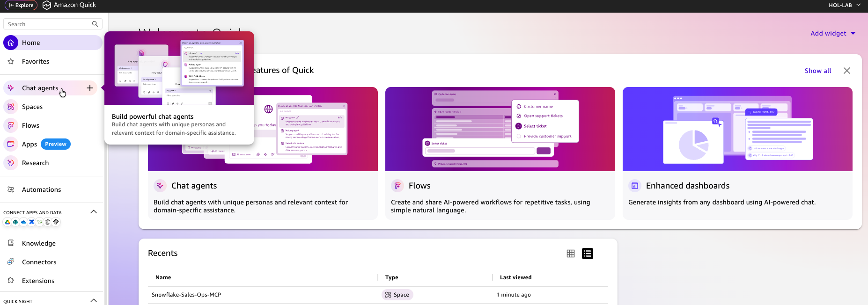Click the plus icon beside Chat agents
868x305 pixels.
point(90,88)
